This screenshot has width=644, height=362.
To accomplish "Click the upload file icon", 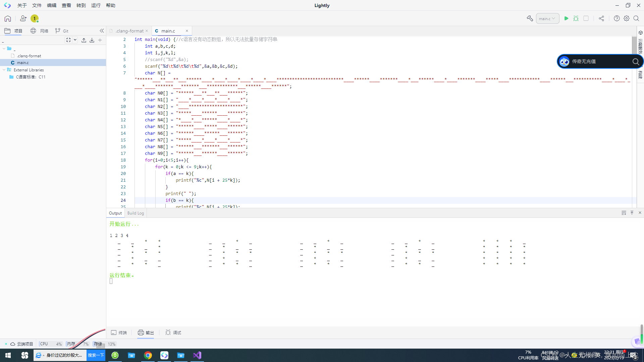I will pyautogui.click(x=84, y=40).
